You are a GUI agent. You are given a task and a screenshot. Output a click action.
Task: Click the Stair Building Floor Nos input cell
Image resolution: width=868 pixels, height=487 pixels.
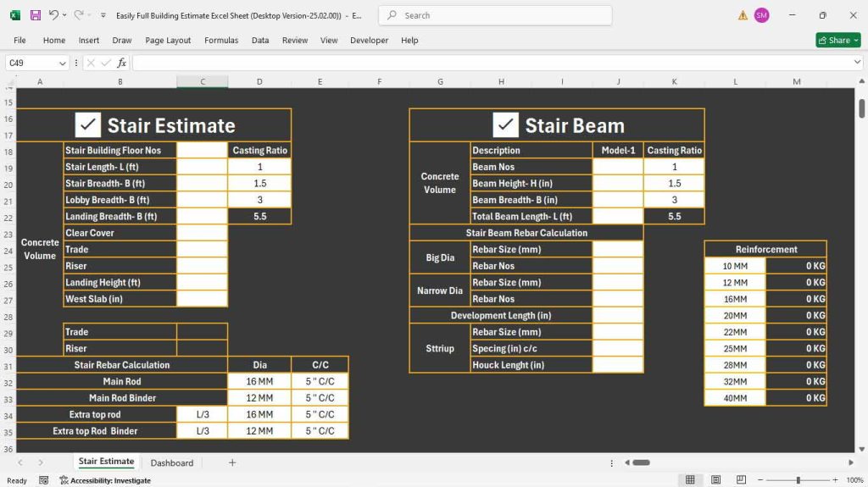coord(202,150)
